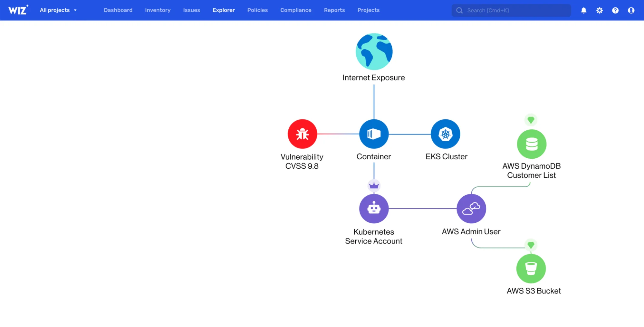Open the Compliance page

pyautogui.click(x=295, y=10)
